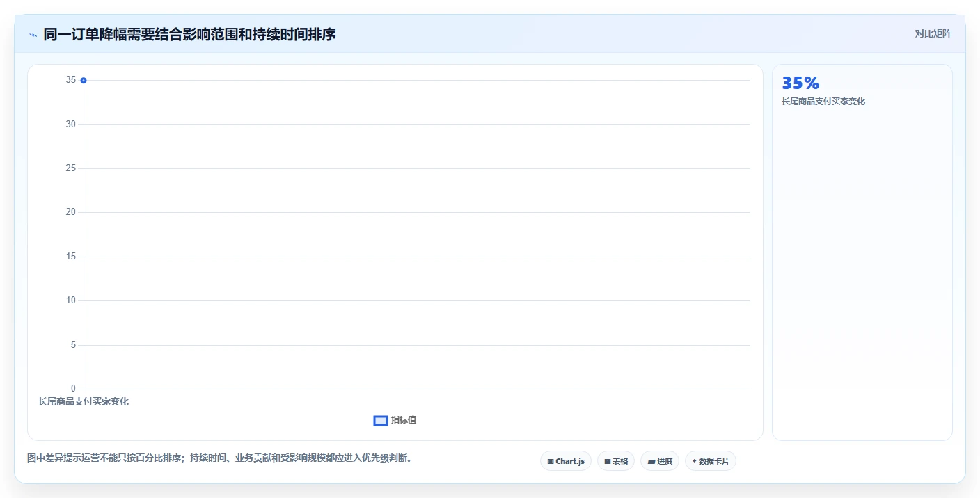Click the 35% value in the data card
The height and width of the screenshot is (498, 980).
click(x=800, y=83)
